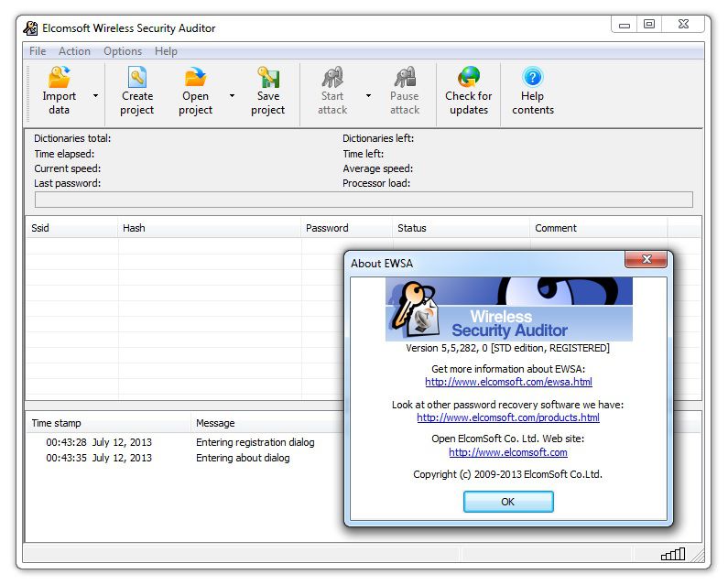Click the Comment column header
This screenshot has width=728, height=585.
599,228
